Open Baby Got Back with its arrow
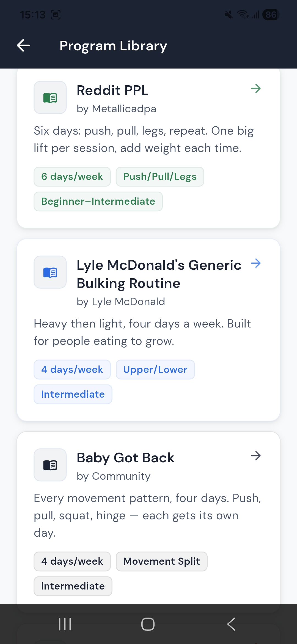This screenshot has width=297, height=644. pos(256,456)
